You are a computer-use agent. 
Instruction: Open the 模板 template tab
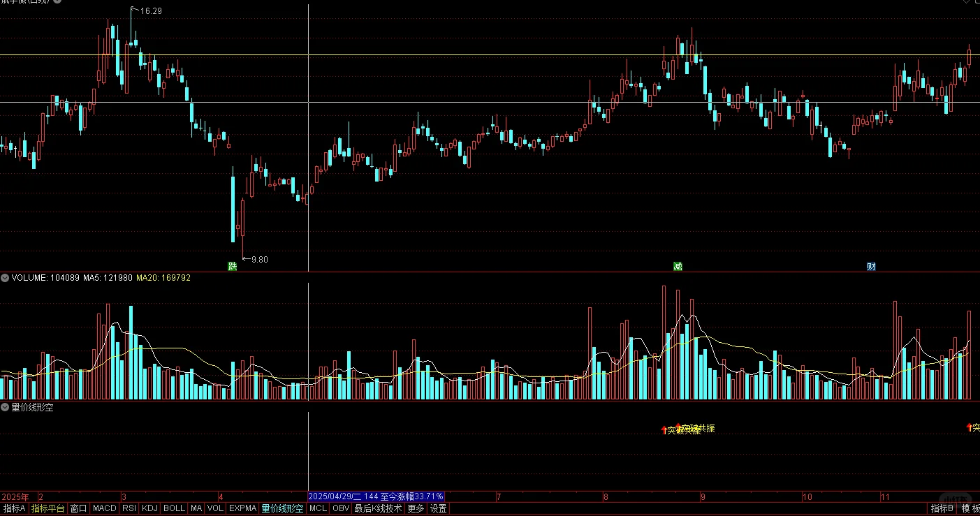click(970, 509)
